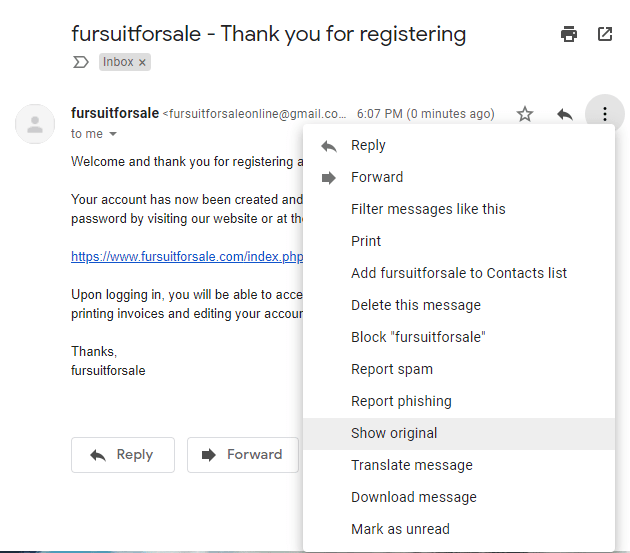Open email in new window icon
The image size is (630, 553).
605,34
